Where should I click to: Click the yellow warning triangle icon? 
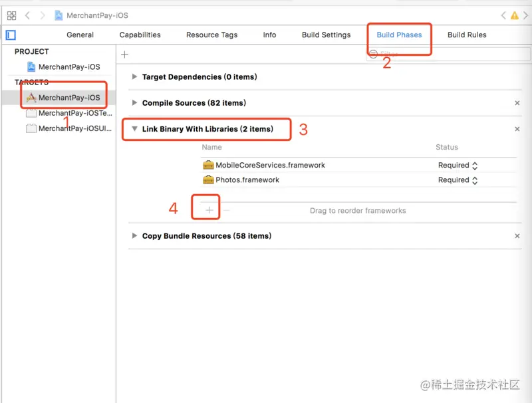514,15
